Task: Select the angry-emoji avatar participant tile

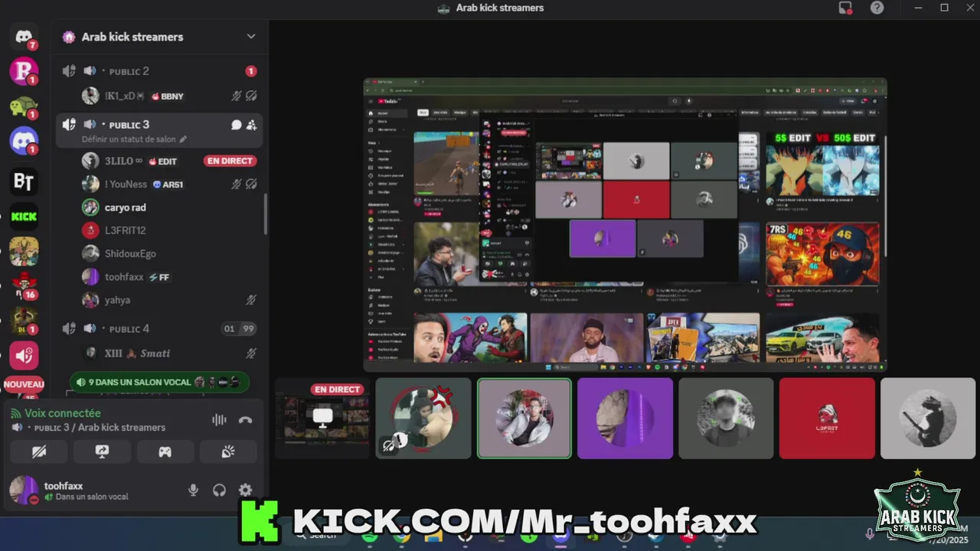Action: click(423, 418)
